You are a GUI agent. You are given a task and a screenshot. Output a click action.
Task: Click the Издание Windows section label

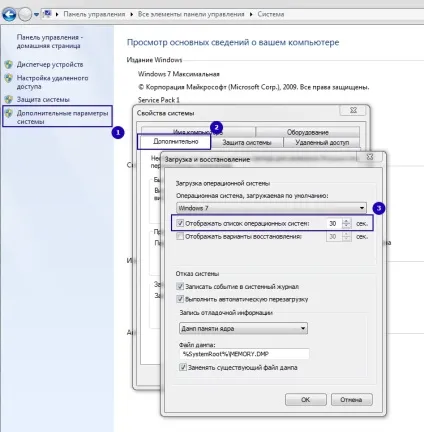[x=154, y=60]
